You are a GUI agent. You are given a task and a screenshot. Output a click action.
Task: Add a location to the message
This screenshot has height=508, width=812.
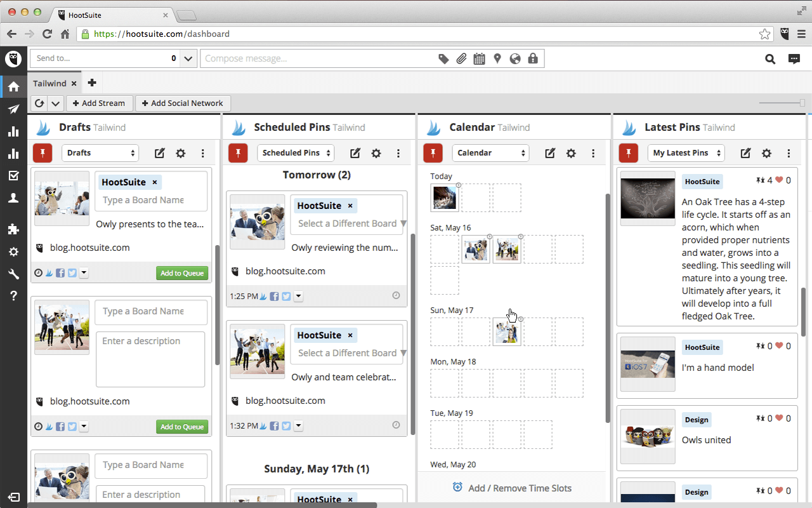497,58
